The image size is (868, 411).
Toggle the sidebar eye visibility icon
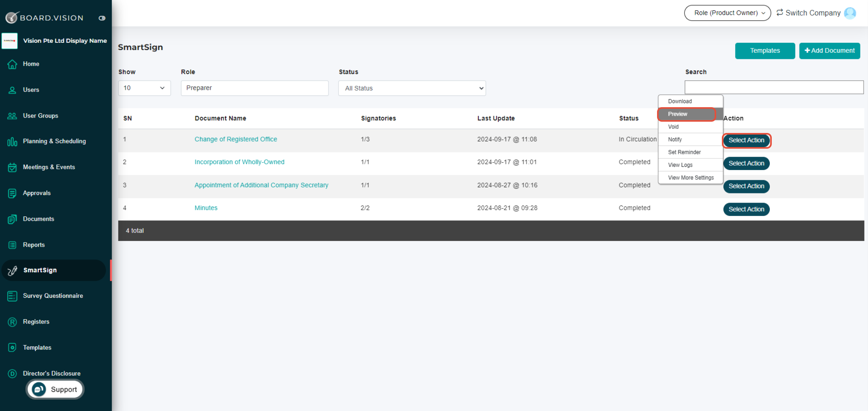pos(102,18)
